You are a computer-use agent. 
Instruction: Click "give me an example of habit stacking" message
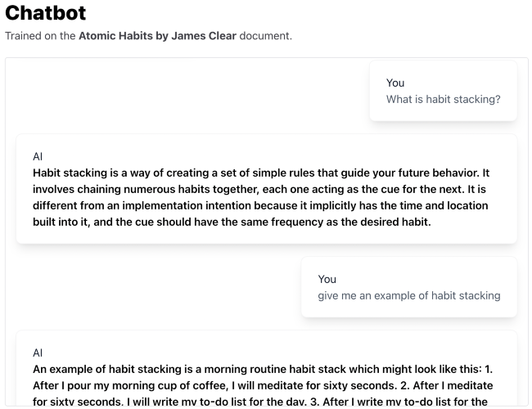[408, 295]
